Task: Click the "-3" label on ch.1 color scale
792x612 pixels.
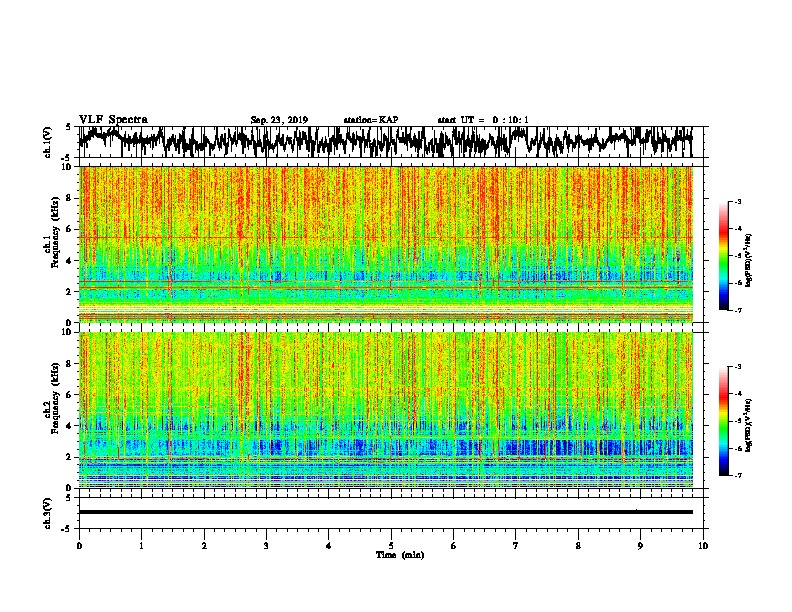Action: point(737,201)
